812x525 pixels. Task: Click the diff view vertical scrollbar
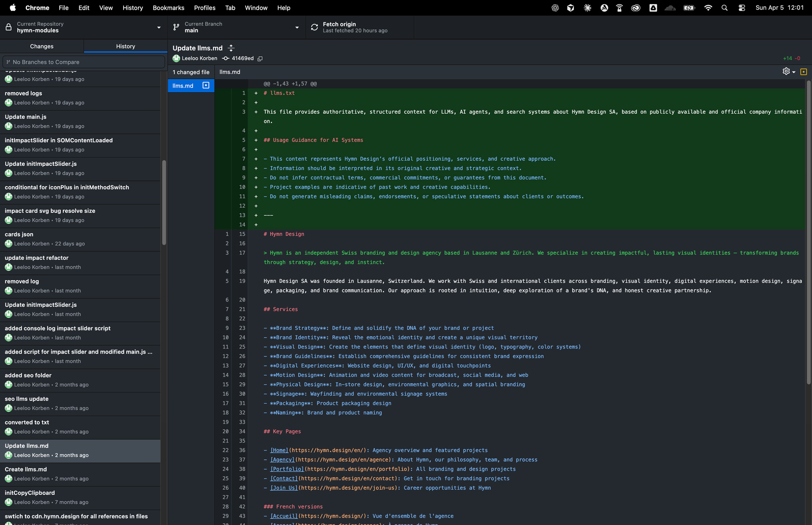tap(808, 232)
